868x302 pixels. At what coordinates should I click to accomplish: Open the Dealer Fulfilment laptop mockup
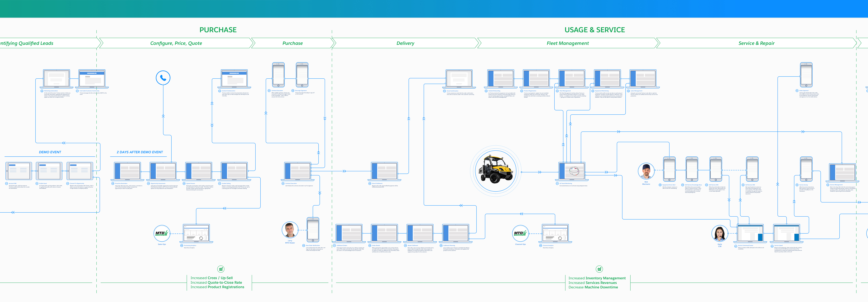click(x=420, y=233)
